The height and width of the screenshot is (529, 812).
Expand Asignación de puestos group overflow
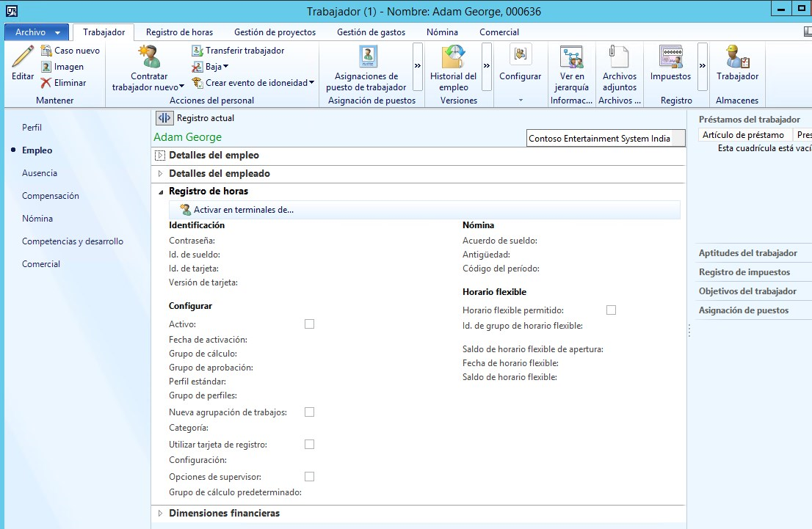(418, 66)
